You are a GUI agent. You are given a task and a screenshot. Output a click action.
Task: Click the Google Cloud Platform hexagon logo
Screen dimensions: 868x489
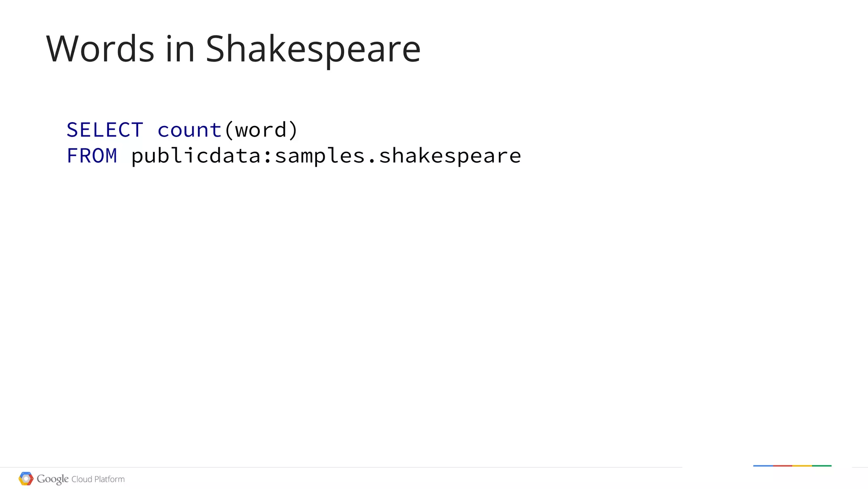(x=26, y=479)
